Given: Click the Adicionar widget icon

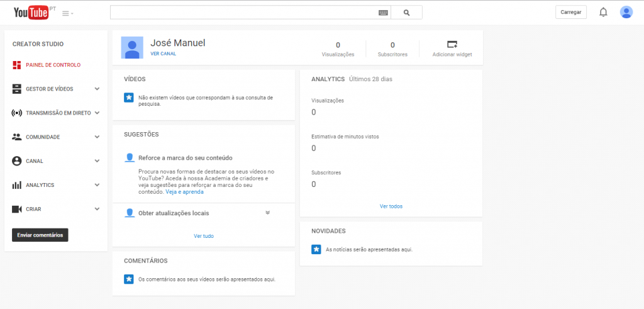Looking at the screenshot, I should click(x=452, y=44).
